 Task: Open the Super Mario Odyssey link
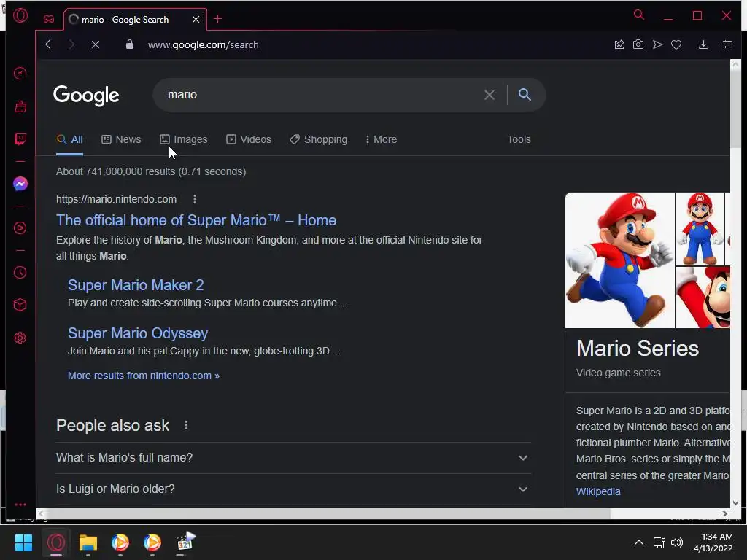click(138, 332)
